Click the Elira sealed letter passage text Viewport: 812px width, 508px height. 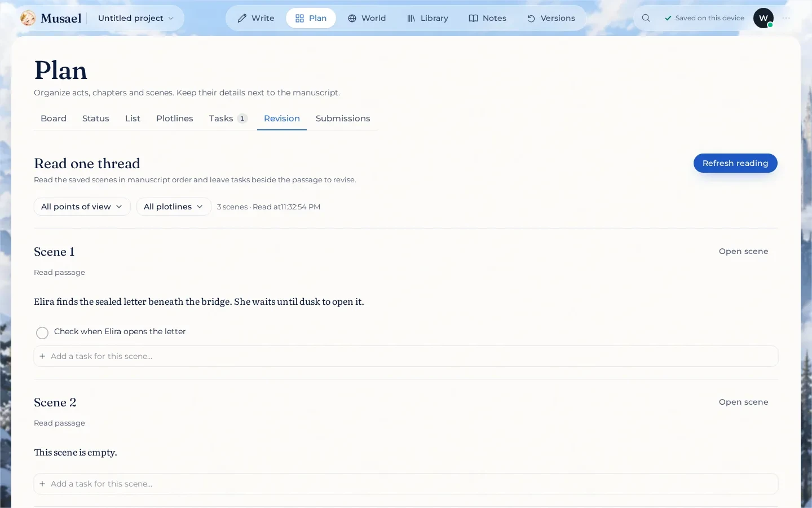[x=199, y=301]
